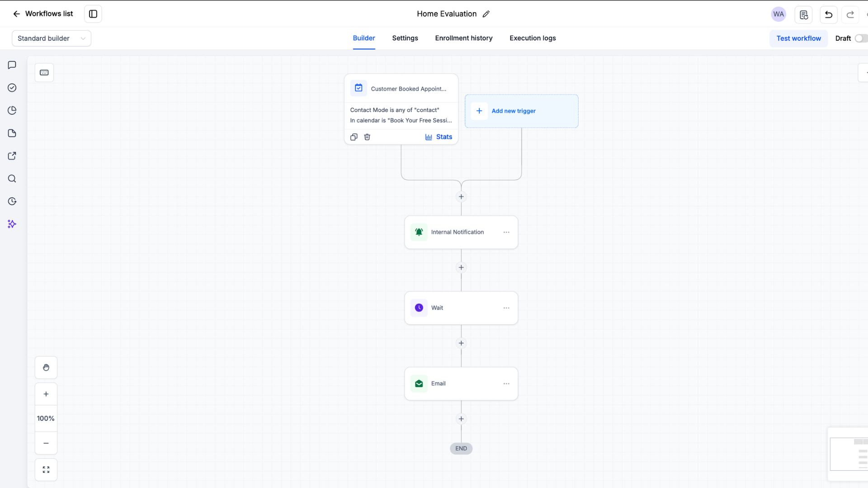Open the AI sparkle sidebar icon
The image size is (868, 488).
pyautogui.click(x=12, y=224)
